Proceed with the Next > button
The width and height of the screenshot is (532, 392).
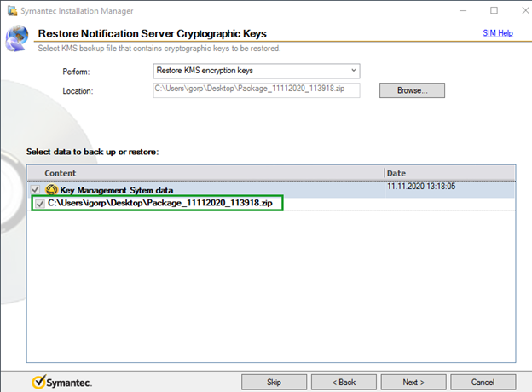point(413,382)
